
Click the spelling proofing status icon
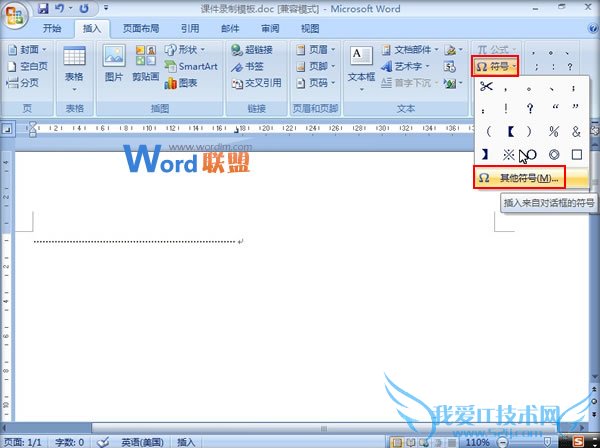click(x=103, y=442)
